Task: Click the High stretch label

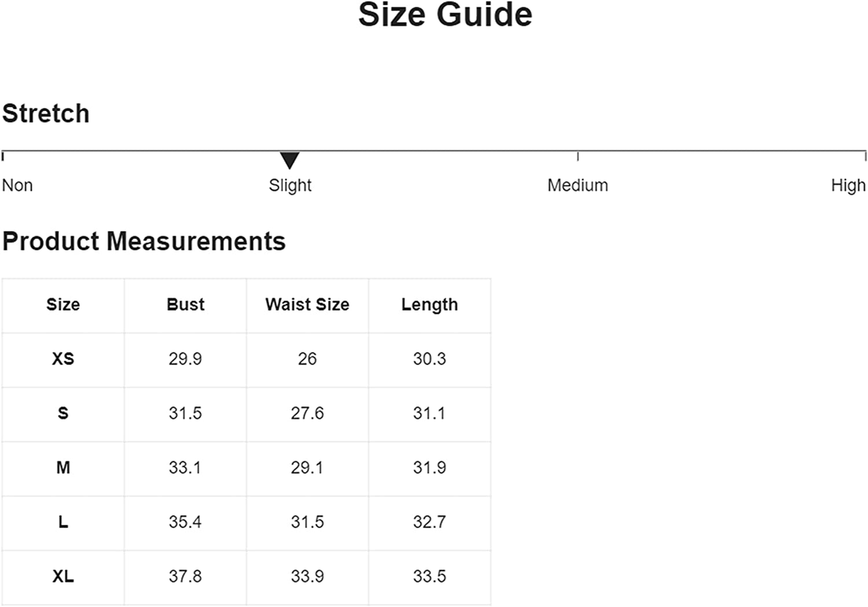Action: (x=848, y=186)
